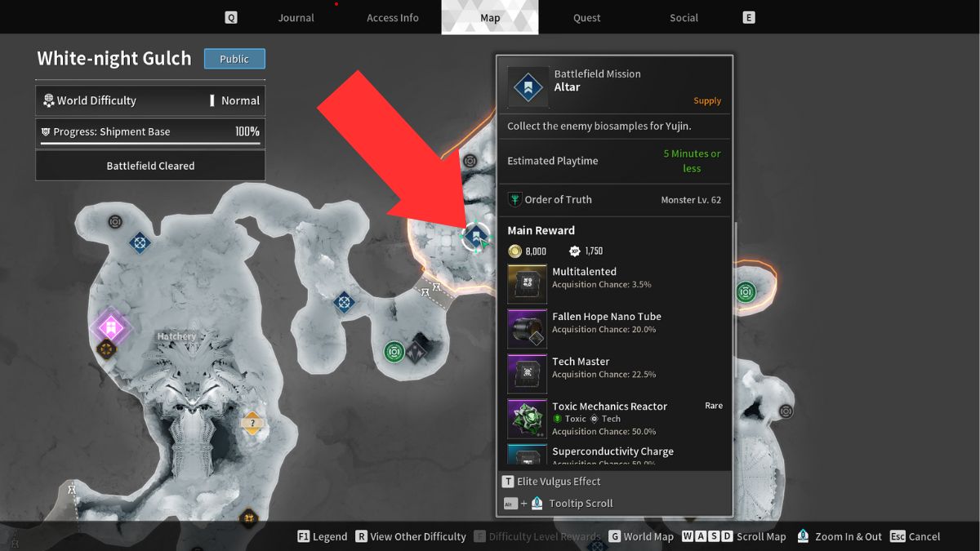The image size is (980, 551).
Task: Click the Rare tag on Toxic Mechanics Reactor
Action: (714, 406)
